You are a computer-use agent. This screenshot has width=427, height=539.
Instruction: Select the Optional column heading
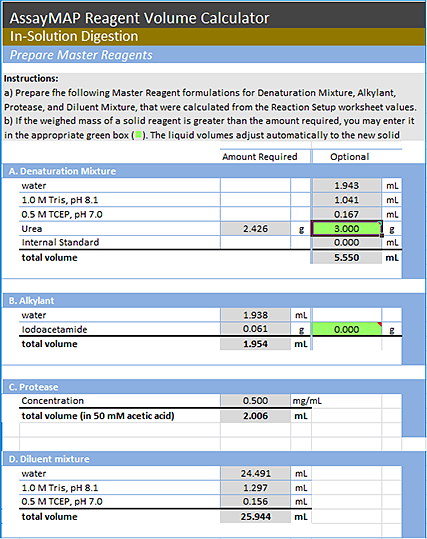(x=349, y=157)
